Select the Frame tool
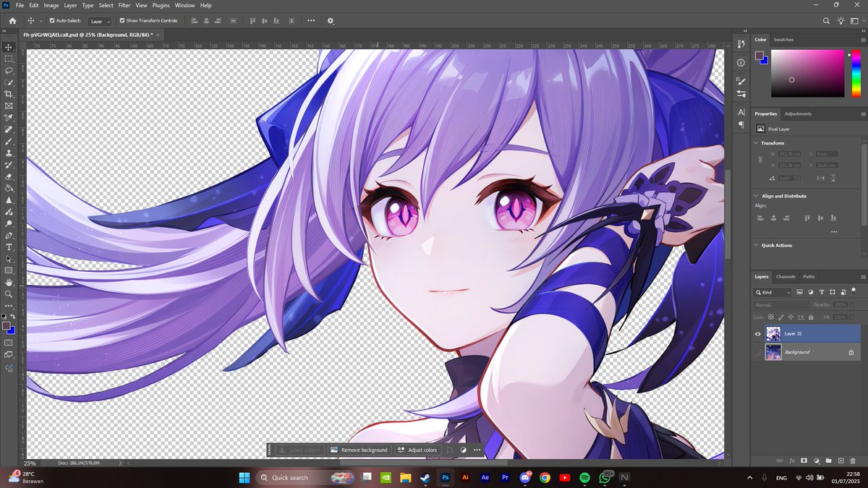 point(9,106)
